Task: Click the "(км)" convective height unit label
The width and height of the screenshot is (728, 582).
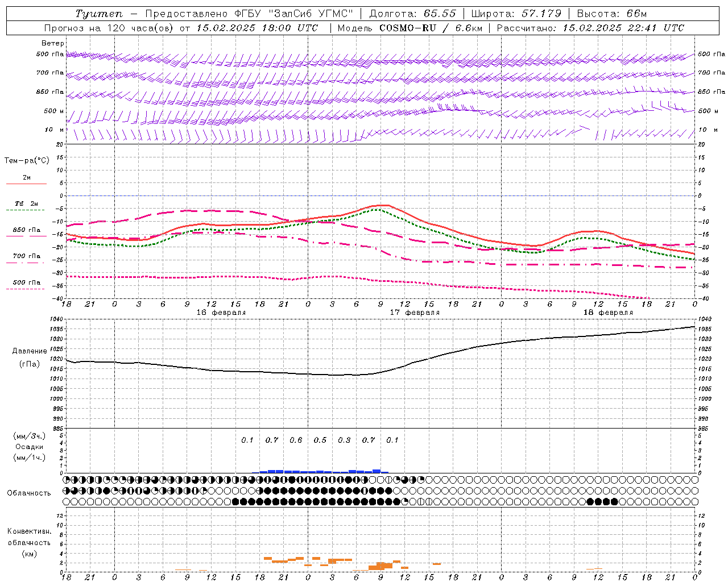Action: [x=29, y=554]
